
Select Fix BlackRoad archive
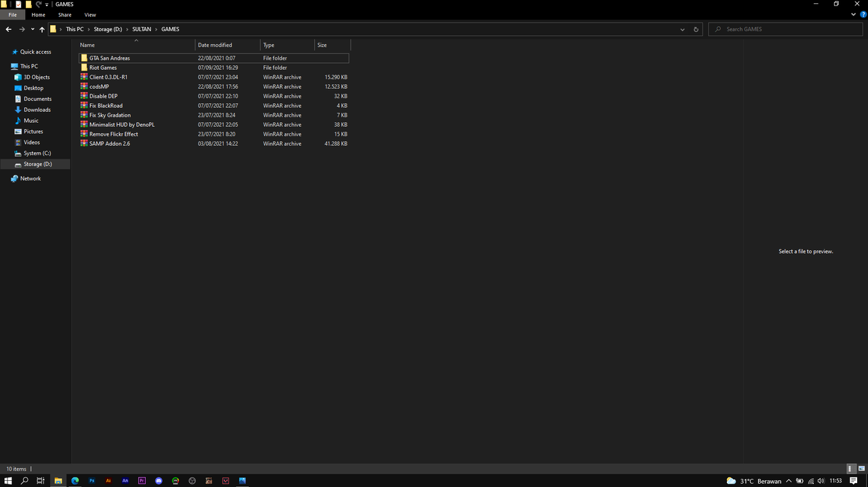(214, 106)
